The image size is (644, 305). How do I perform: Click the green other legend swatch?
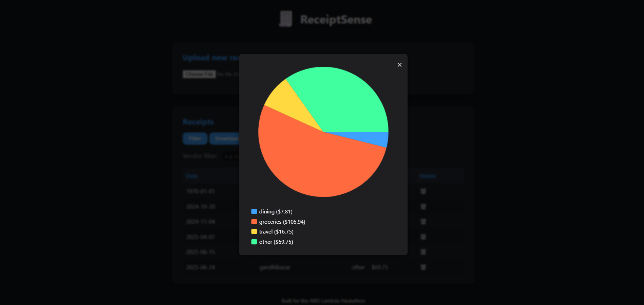click(x=254, y=242)
